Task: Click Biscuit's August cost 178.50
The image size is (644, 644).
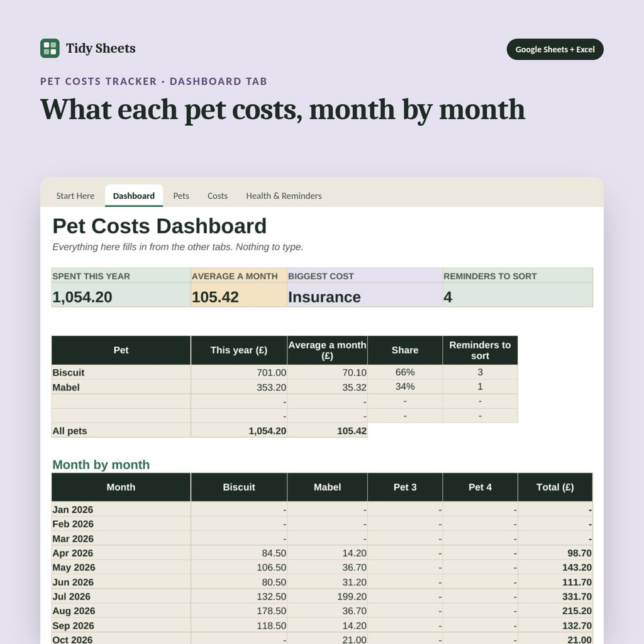Action: 239,611
